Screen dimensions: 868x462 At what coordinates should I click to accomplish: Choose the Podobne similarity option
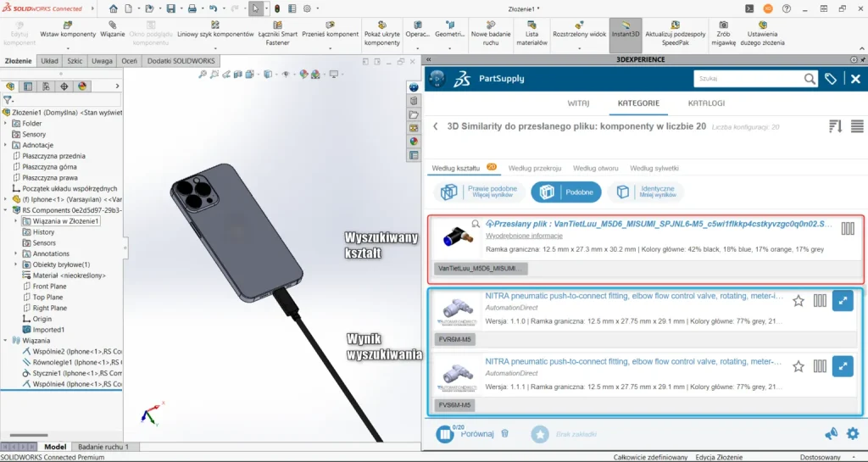click(565, 192)
